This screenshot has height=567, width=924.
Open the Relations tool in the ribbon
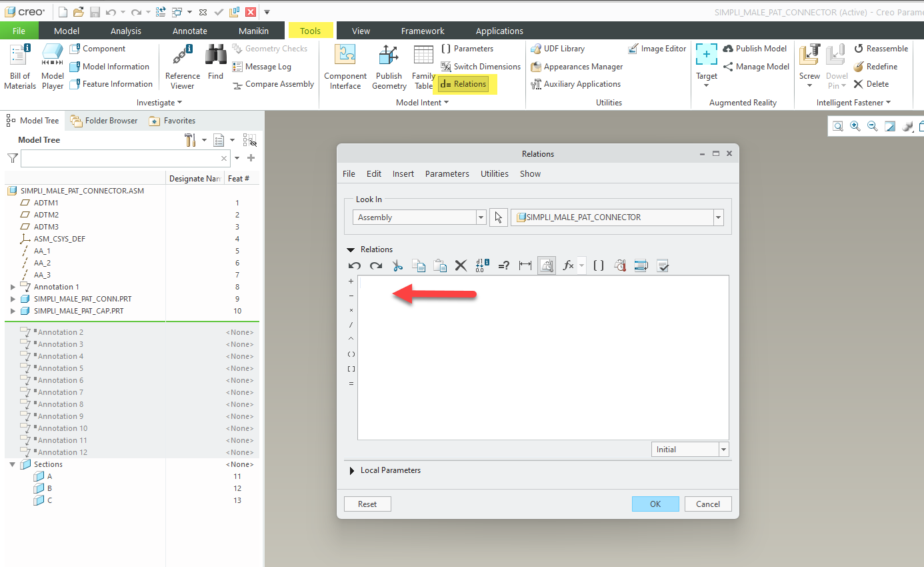click(x=465, y=83)
